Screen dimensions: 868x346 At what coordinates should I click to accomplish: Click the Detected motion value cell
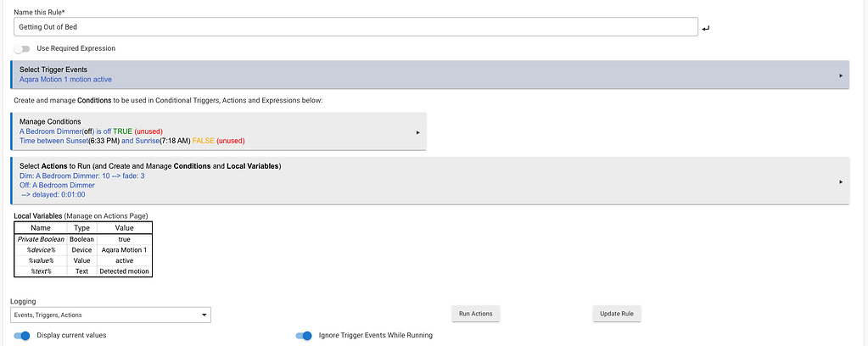(x=124, y=271)
